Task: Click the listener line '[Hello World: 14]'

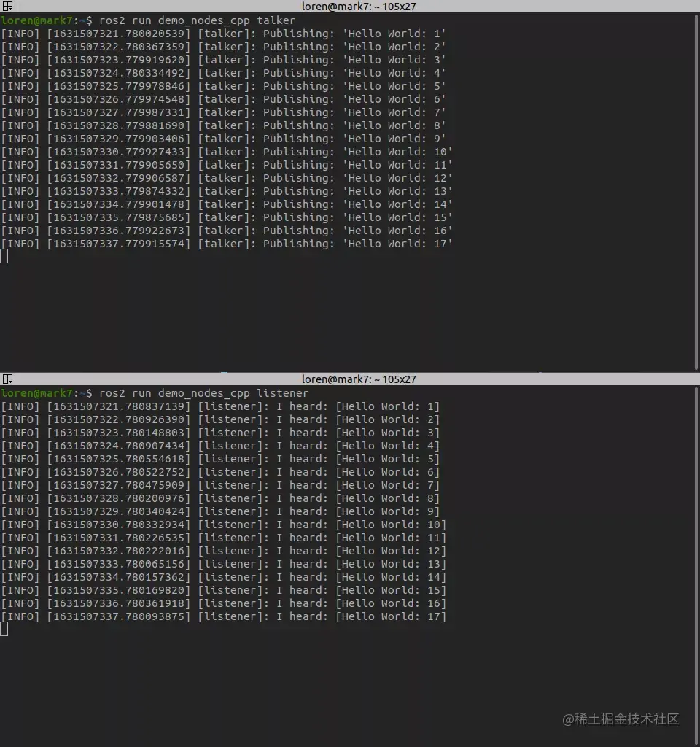Action: [224, 577]
